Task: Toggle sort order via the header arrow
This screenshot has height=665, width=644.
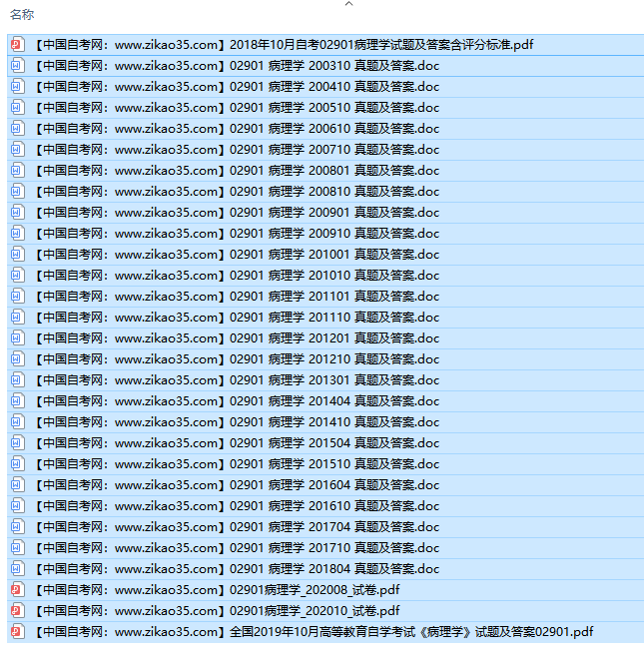Action: click(348, 3)
